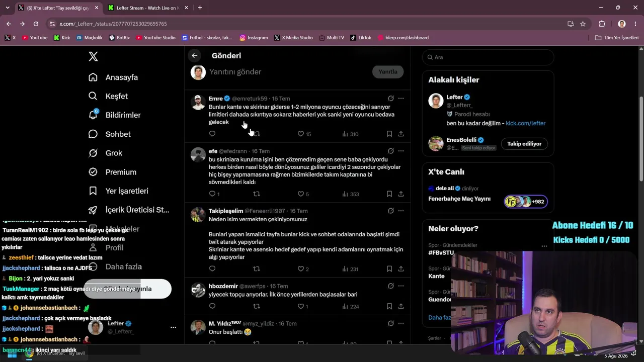Viewport: 644px width, 362px height.
Task: Bookmark this page with the Chrome star
Action: tap(583, 24)
